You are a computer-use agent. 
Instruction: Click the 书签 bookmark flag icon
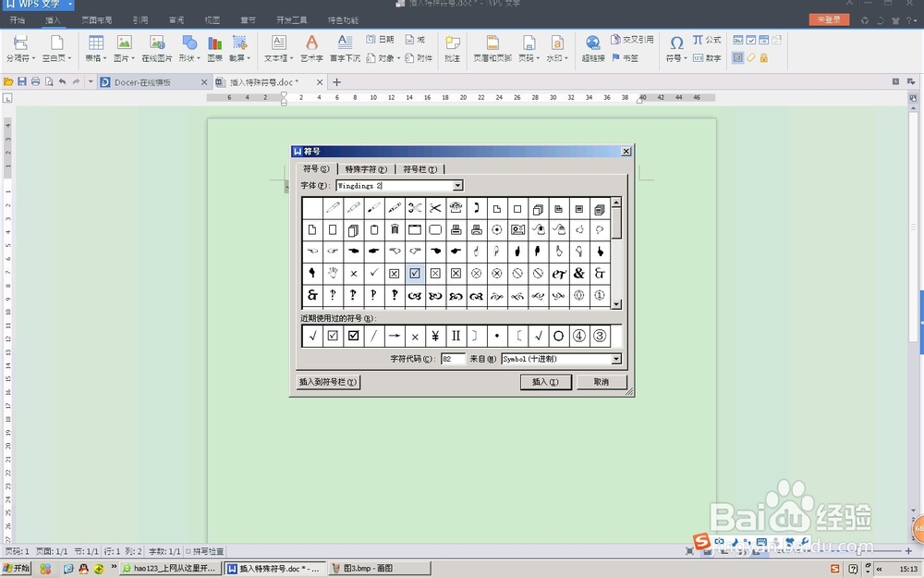[625, 57]
